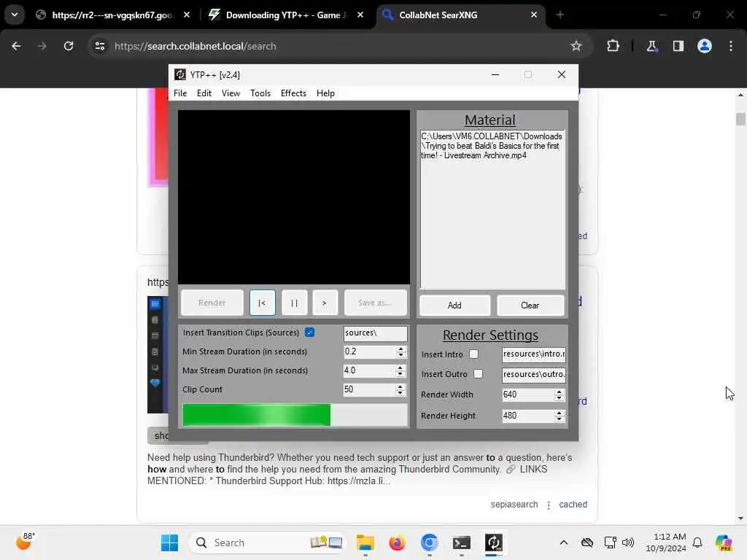Click Clear to empty material list
Screen dimensions: 747x560
(x=530, y=306)
